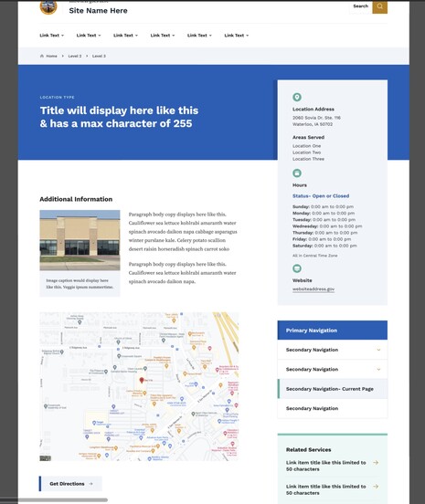Click the home icon in breadcrumb
This screenshot has width=425, height=504.
(42, 56)
